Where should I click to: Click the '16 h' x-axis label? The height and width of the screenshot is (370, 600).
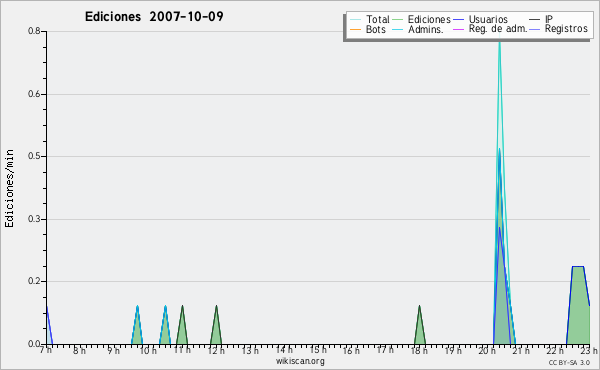351,350
